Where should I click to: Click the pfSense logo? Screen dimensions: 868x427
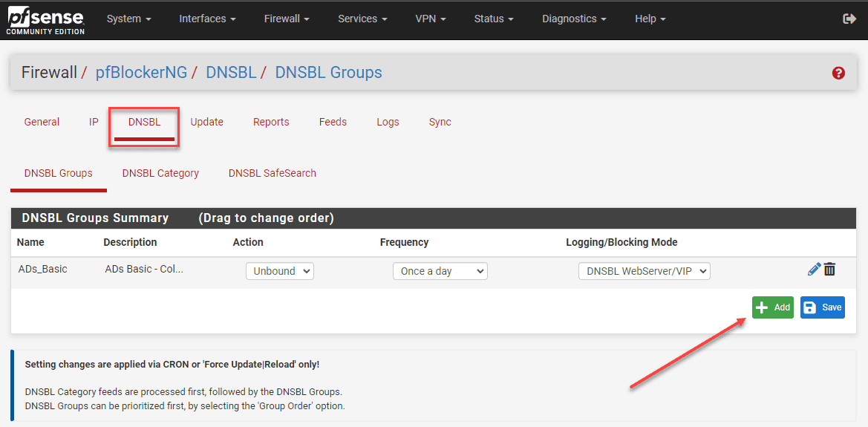point(46,20)
